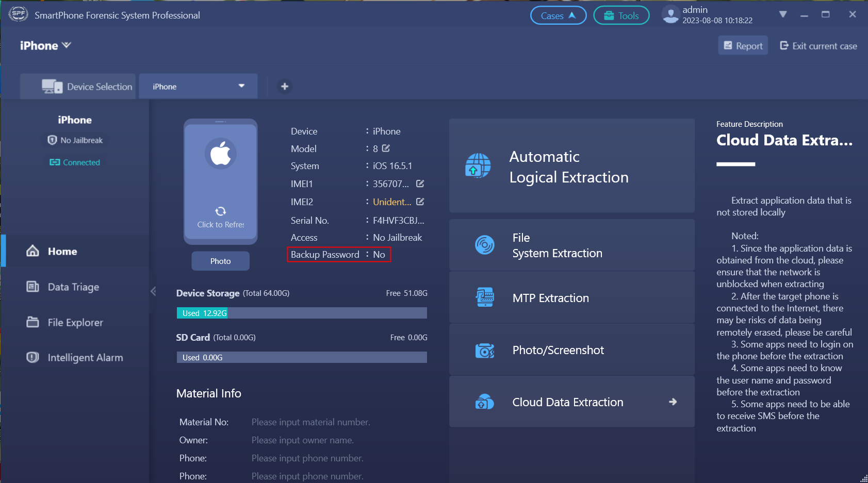Open Photo/Screenshot feature
Image resolution: width=868 pixels, height=483 pixels.
pos(572,349)
